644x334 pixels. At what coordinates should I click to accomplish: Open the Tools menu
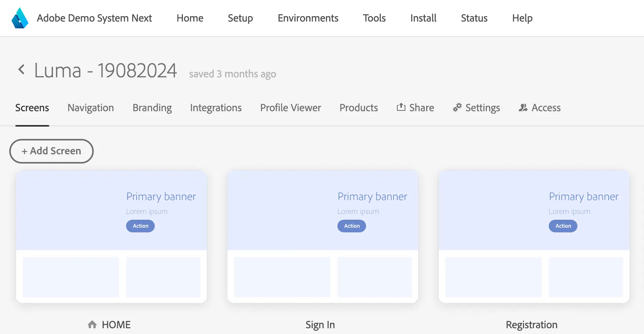[374, 18]
